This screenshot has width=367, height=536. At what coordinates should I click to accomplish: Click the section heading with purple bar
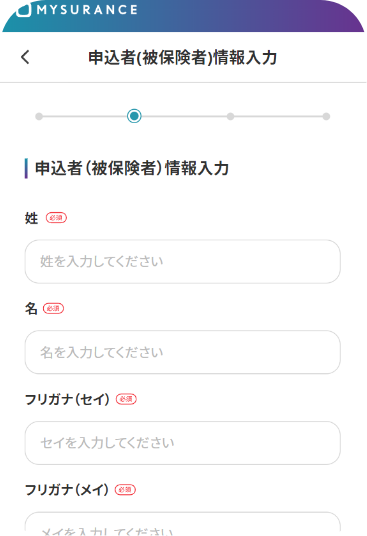click(x=132, y=168)
